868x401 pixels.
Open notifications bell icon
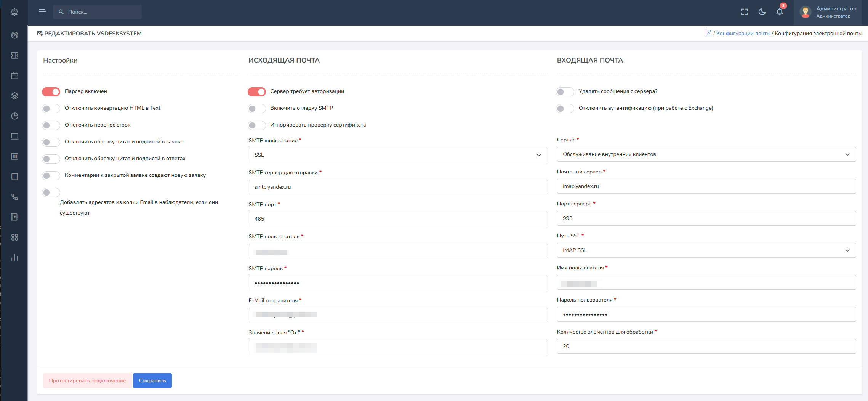(780, 12)
